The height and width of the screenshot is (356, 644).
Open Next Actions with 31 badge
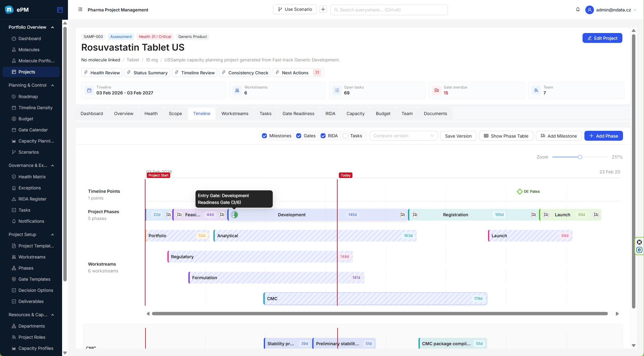298,72
